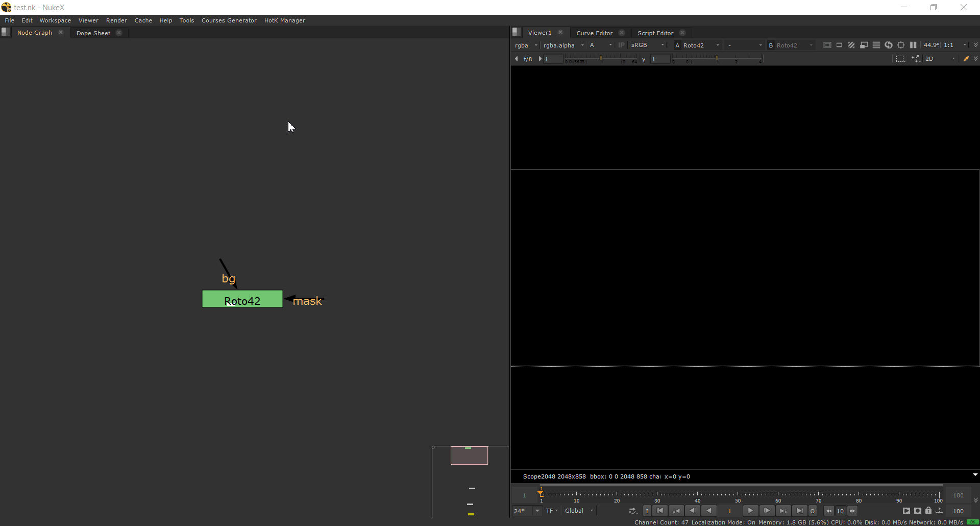Lock the playback frame range with padlock icon
The width and height of the screenshot is (980, 526).
coord(928,511)
